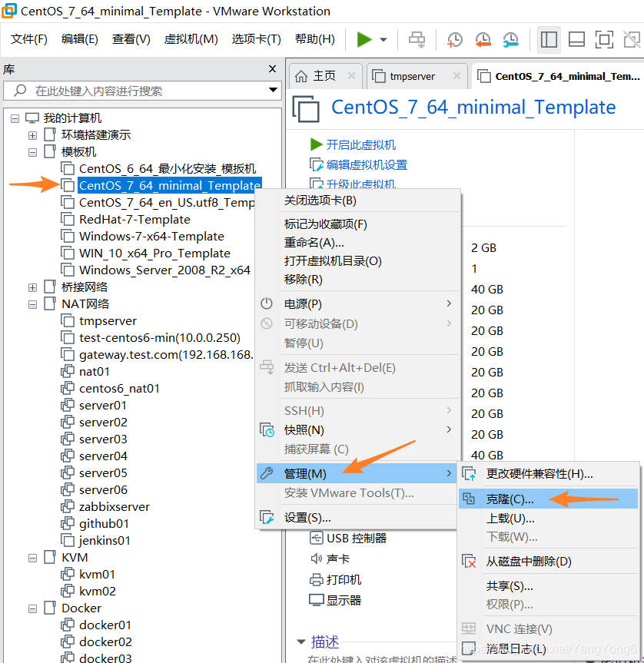Close the tmpserver tab
The height and width of the screenshot is (663, 644).
pos(456,76)
